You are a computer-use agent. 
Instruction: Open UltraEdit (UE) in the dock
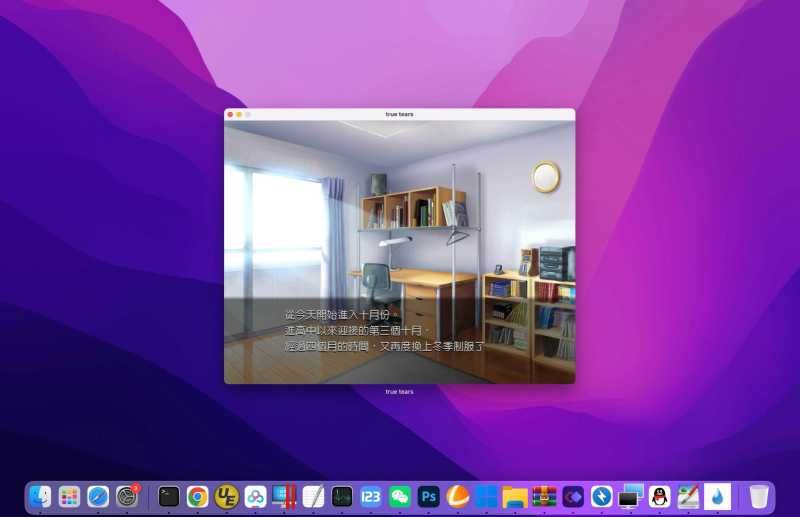[227, 497]
